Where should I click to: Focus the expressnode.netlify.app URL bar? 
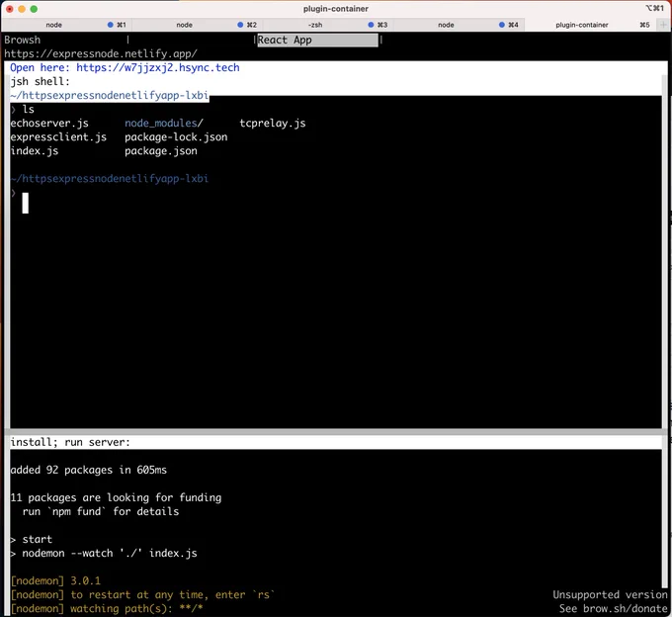101,54
